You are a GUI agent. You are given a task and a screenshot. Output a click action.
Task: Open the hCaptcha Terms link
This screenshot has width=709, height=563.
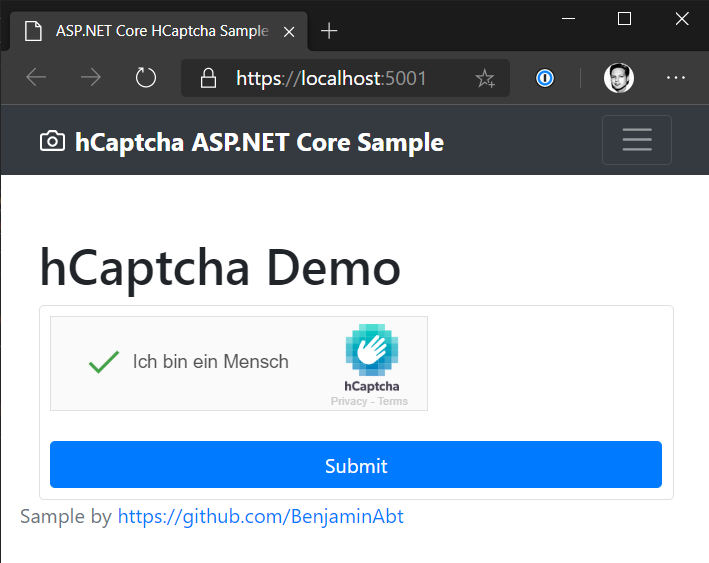tap(392, 401)
